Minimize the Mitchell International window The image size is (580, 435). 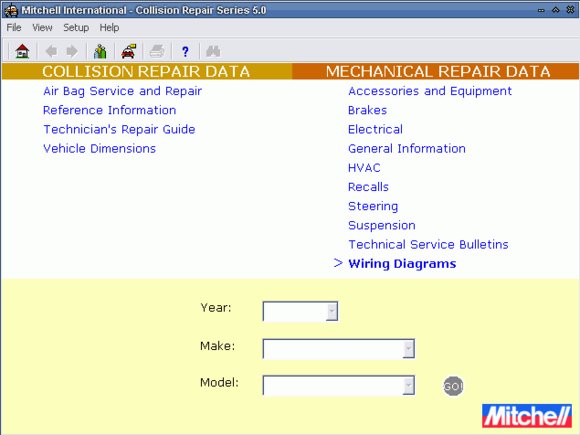[541, 10]
